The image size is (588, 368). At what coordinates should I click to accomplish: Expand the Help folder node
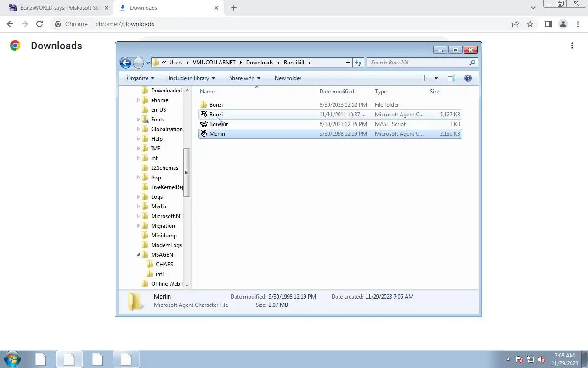point(138,139)
